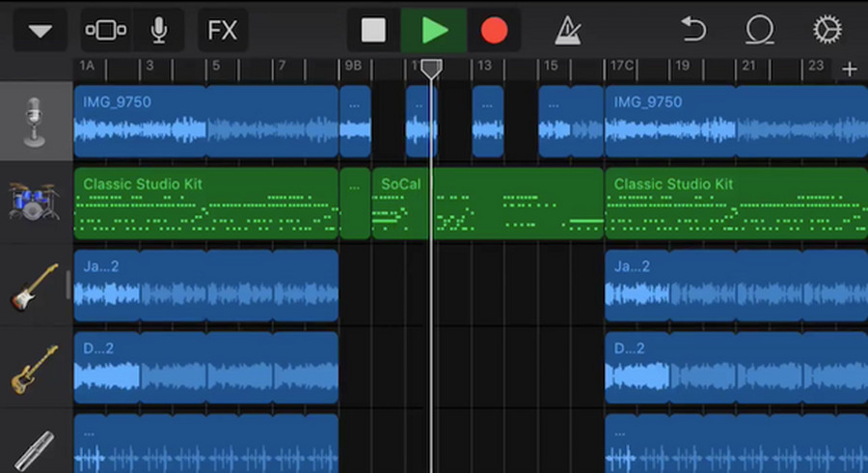This screenshot has height=473, width=868.
Task: Select the bass guitar track header
Action: pos(36,368)
